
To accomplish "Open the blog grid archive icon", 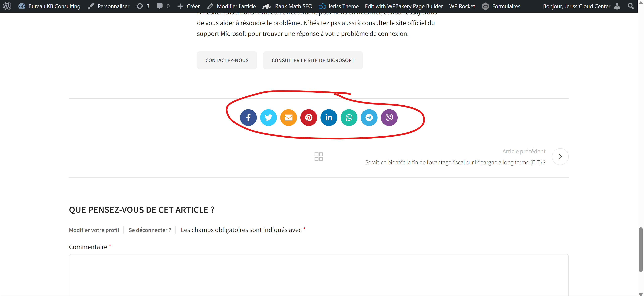I will pyautogui.click(x=319, y=157).
